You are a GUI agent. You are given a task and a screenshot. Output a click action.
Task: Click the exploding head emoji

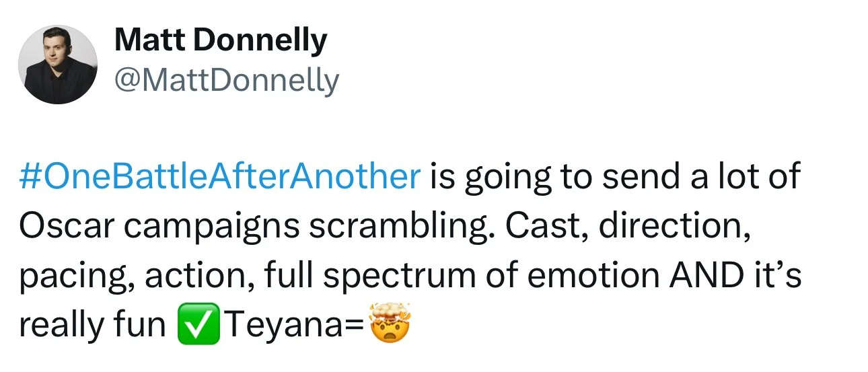click(390, 326)
